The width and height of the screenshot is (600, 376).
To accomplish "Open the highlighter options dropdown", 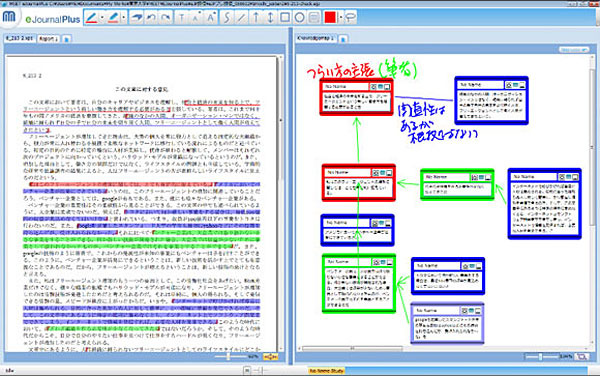I will pos(124,18).
